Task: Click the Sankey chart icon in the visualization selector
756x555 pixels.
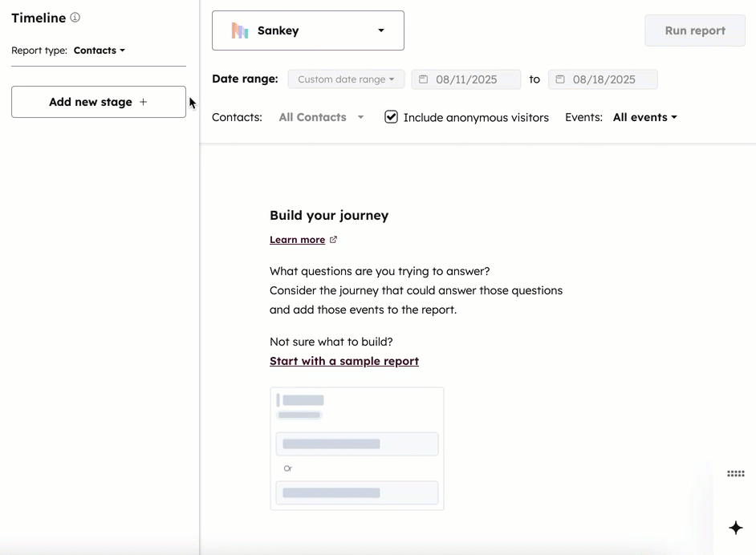Action: 238,30
